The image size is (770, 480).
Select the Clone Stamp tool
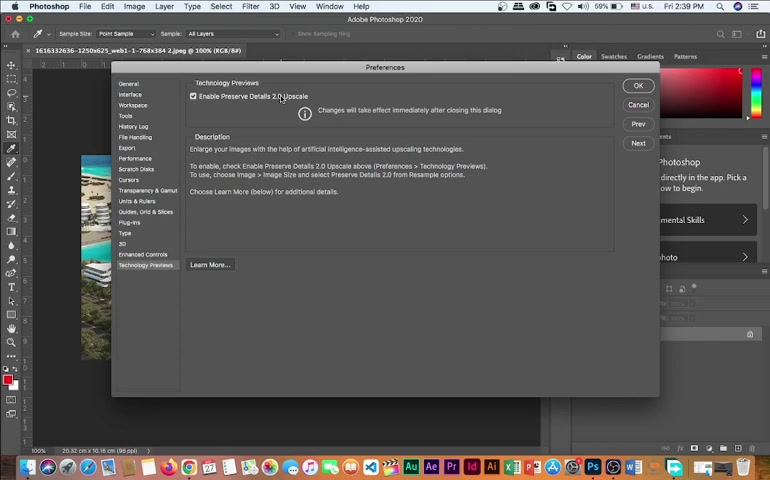[x=11, y=190]
